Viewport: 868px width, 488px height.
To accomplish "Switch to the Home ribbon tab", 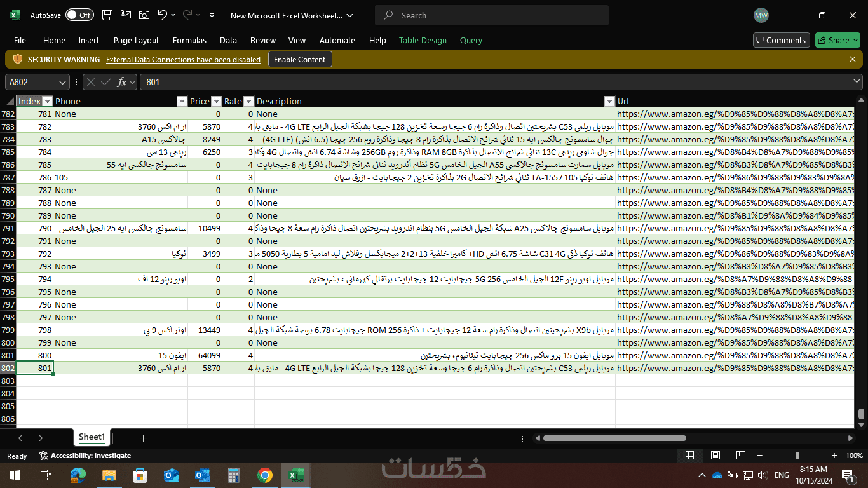I will click(54, 40).
